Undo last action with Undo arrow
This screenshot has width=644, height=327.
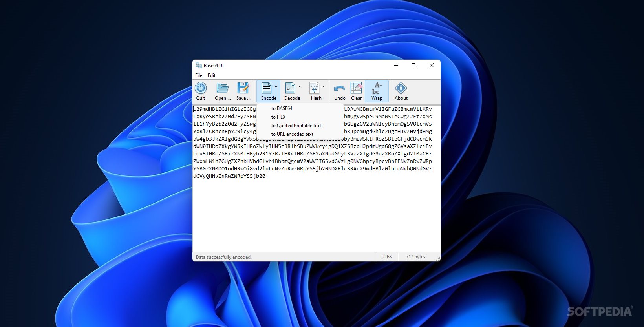340,88
